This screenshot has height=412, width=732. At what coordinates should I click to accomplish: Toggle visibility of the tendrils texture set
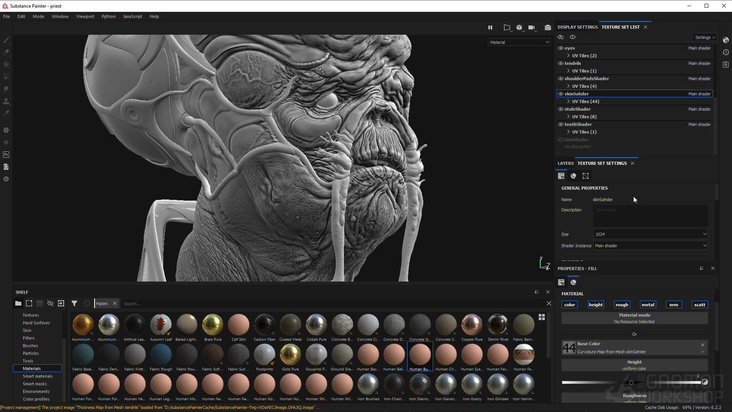tap(561, 63)
